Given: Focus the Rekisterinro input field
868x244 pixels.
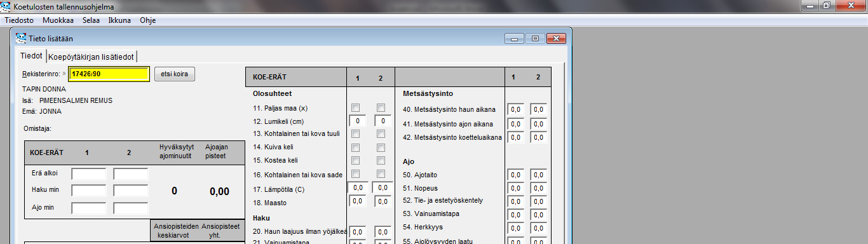Looking at the screenshot, I should tap(109, 74).
